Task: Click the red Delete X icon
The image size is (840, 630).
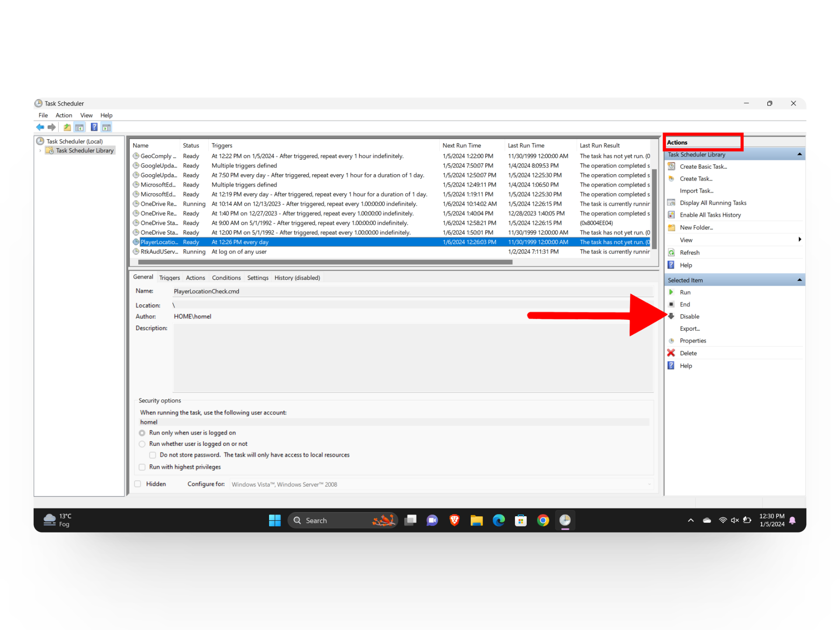Action: coord(671,353)
